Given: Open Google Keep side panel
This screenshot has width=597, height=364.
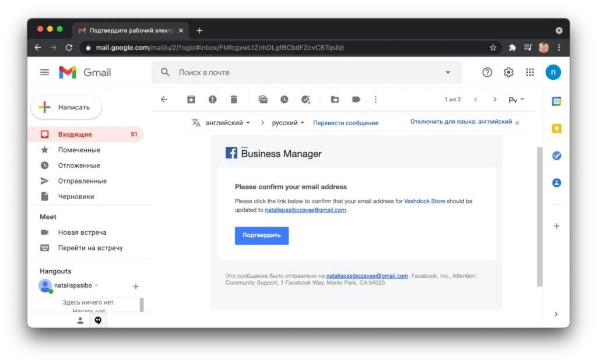Looking at the screenshot, I should (556, 129).
